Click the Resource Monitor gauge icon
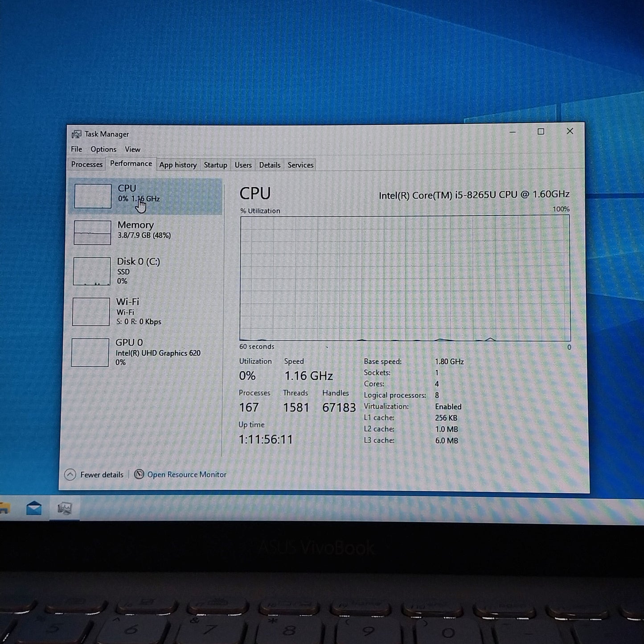The image size is (644, 644). click(x=139, y=474)
